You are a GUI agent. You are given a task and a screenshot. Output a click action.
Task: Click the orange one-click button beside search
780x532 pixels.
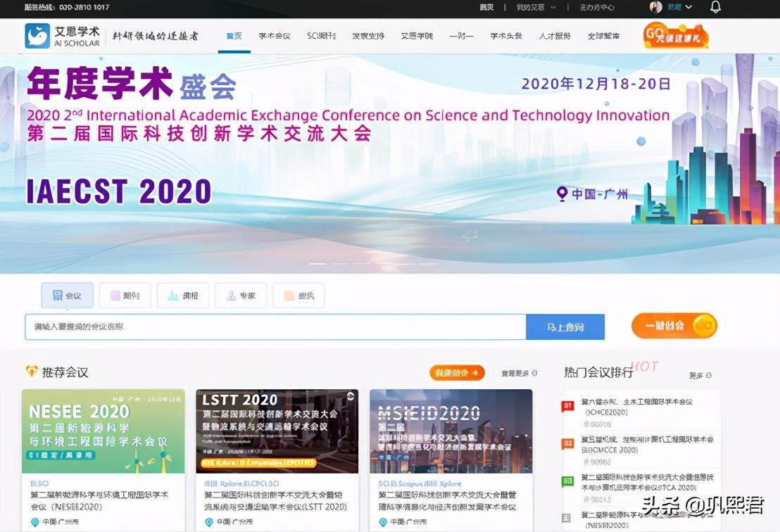[x=674, y=326]
